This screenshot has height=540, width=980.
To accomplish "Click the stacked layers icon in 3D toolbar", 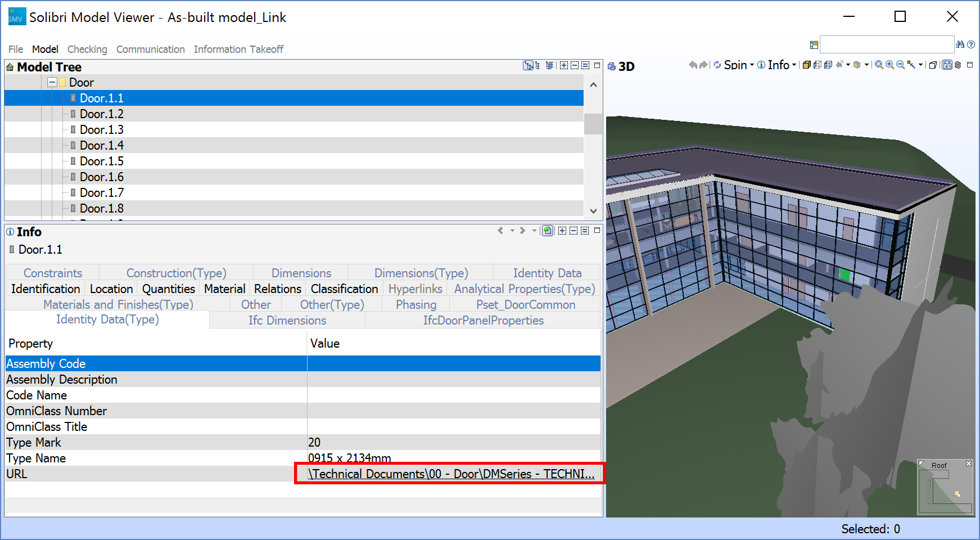I will (958, 65).
